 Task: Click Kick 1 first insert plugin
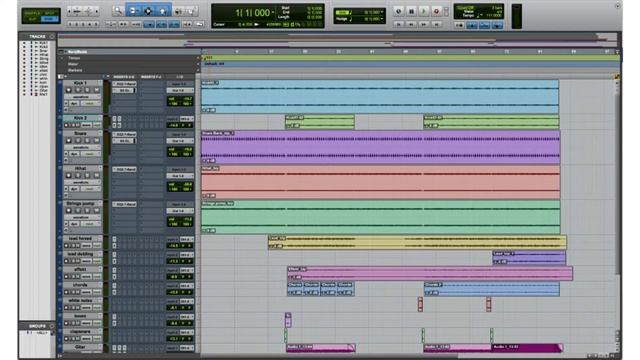124,84
